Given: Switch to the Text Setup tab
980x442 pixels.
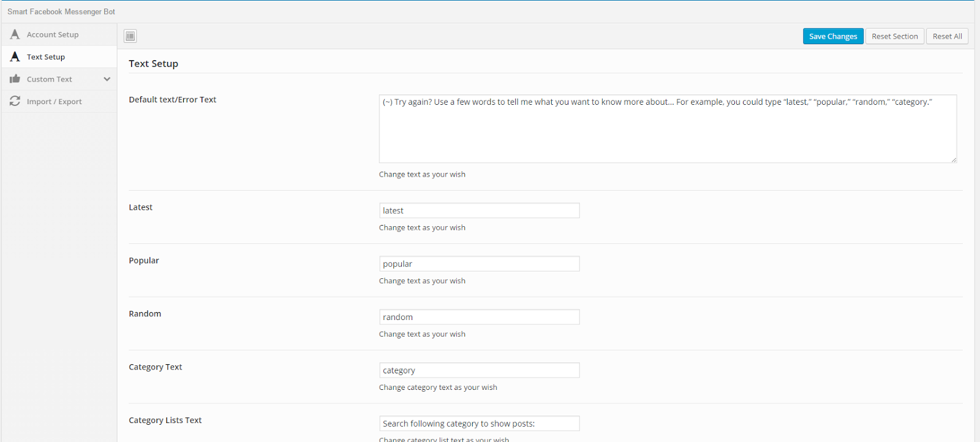Looking at the screenshot, I should pyautogui.click(x=46, y=57).
